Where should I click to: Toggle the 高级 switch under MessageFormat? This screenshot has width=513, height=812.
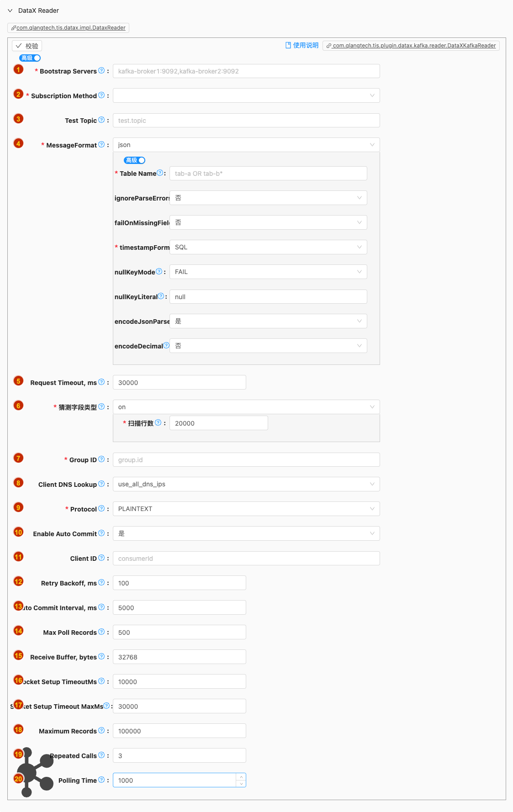point(135,160)
